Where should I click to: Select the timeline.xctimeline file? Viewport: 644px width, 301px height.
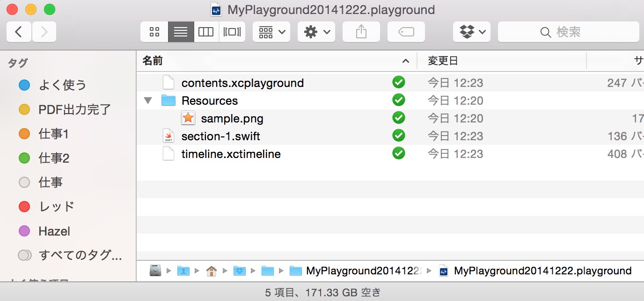tap(231, 154)
